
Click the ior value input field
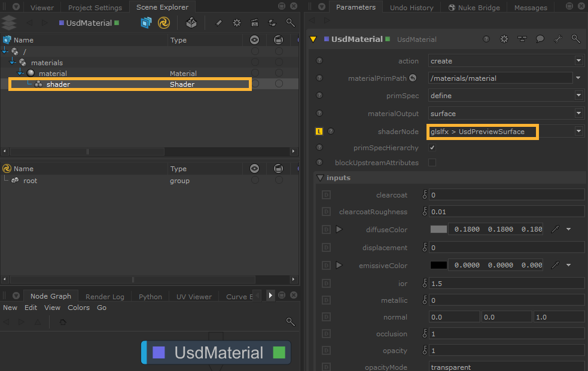point(506,282)
